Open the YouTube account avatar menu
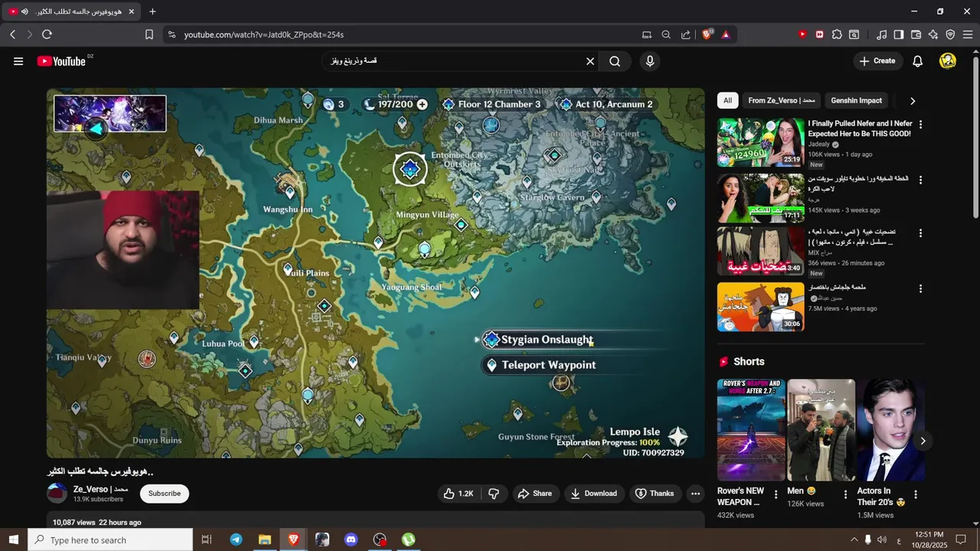 (x=948, y=61)
